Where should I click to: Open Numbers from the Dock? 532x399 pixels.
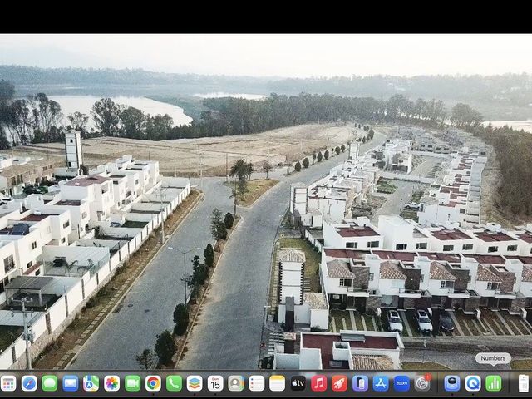493,383
